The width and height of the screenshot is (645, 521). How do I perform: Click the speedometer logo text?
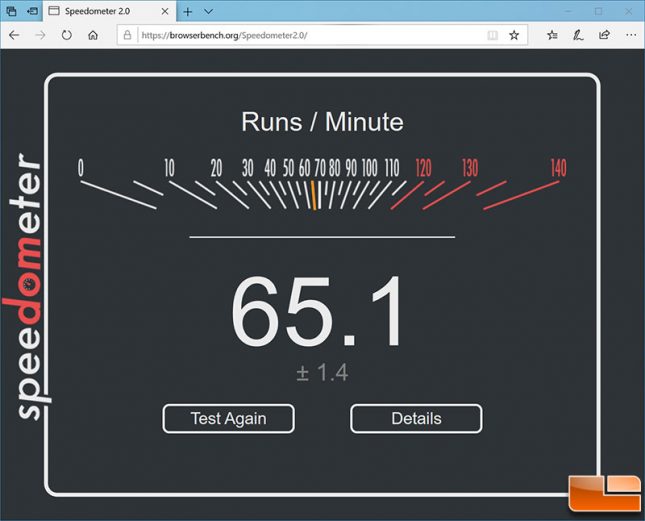(x=28, y=287)
